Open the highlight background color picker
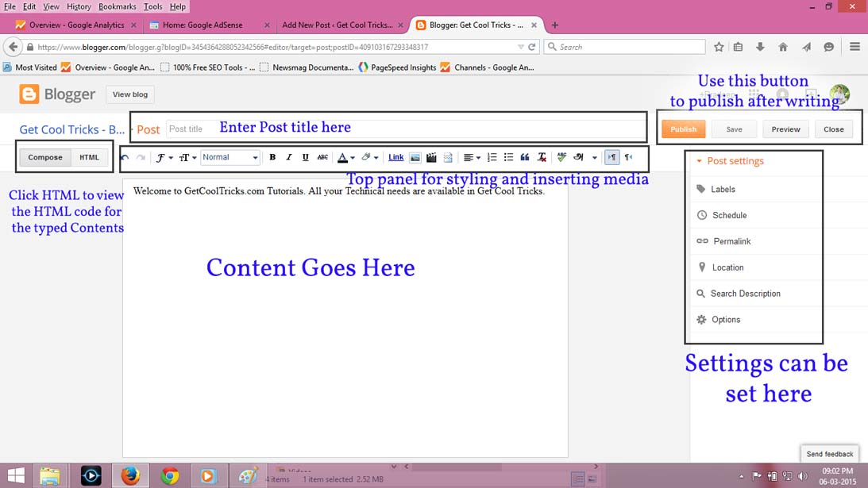Screen dimensions: 868x488 point(369,158)
